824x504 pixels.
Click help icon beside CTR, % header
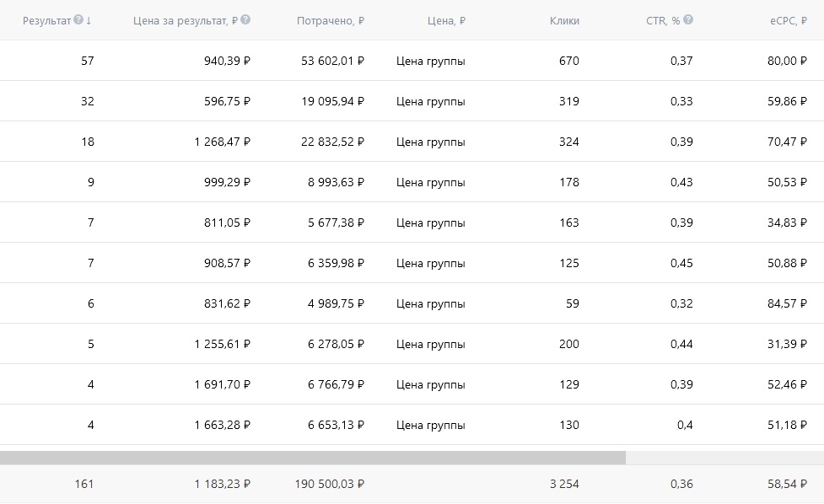tap(688, 20)
